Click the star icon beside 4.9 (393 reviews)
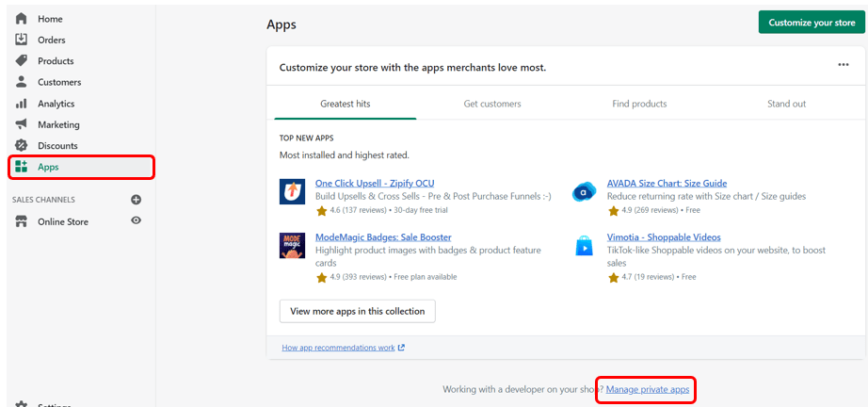This screenshot has width=868, height=407. coord(322,277)
